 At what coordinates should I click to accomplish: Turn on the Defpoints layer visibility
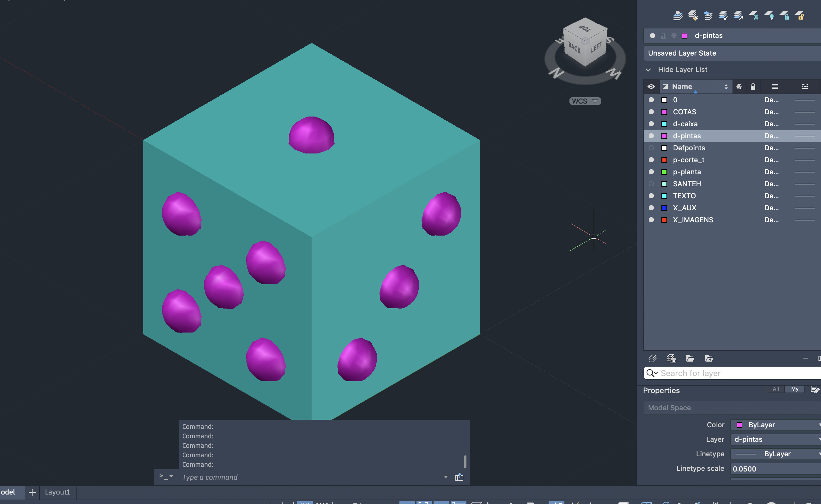[651, 148]
